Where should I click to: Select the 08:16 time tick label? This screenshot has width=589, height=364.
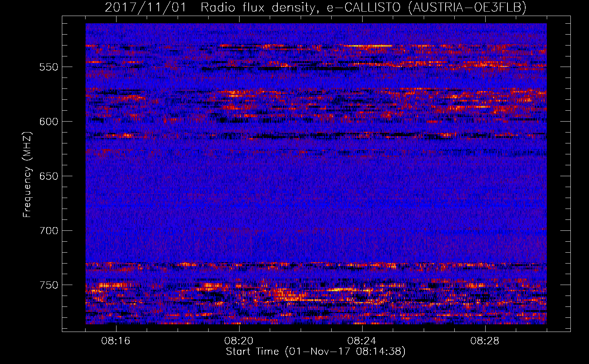pyautogui.click(x=116, y=341)
